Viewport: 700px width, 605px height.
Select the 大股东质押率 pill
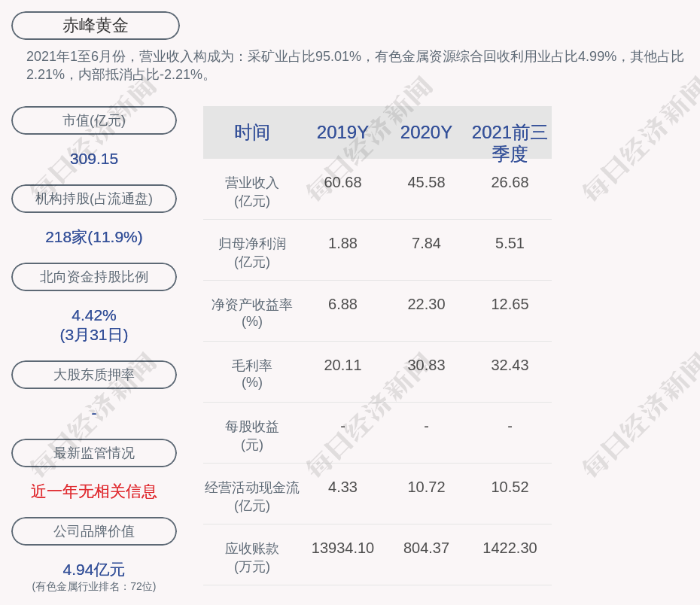pos(94,374)
